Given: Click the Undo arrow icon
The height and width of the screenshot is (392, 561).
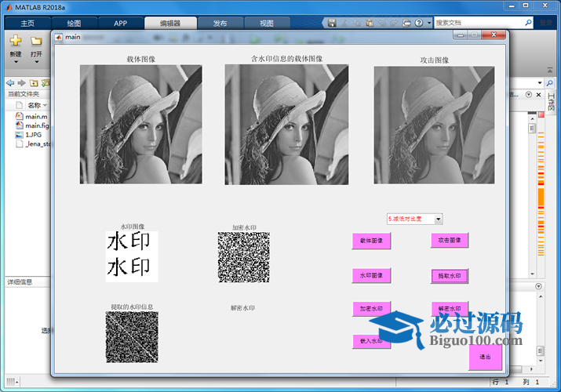Looking at the screenshot, I should pos(382,23).
